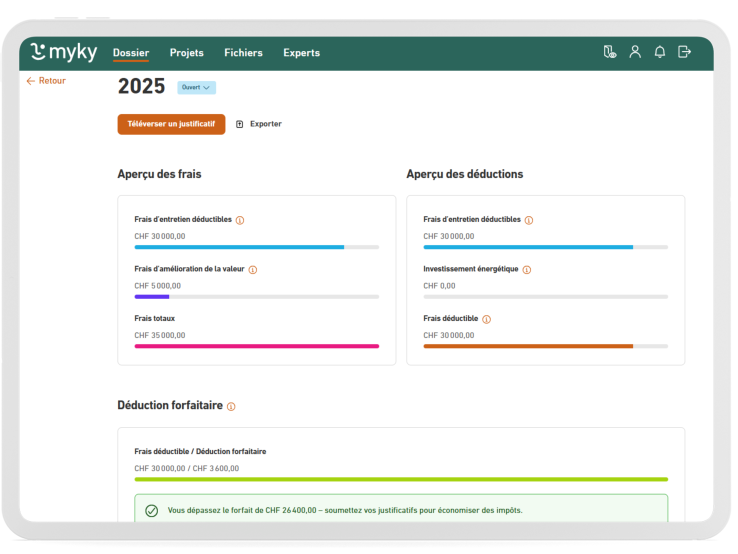Click info icon beside Frais déductible

[x=487, y=320]
